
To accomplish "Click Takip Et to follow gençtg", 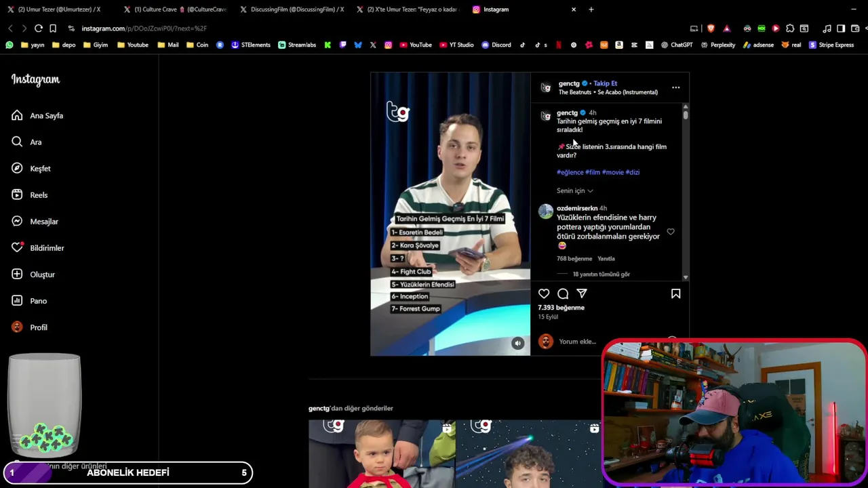I will click(605, 83).
